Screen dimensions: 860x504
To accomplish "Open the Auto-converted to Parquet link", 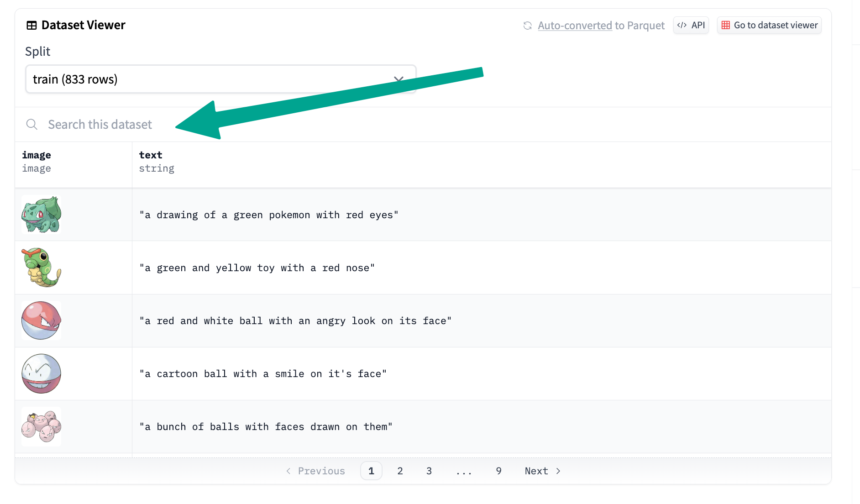I will coord(601,26).
